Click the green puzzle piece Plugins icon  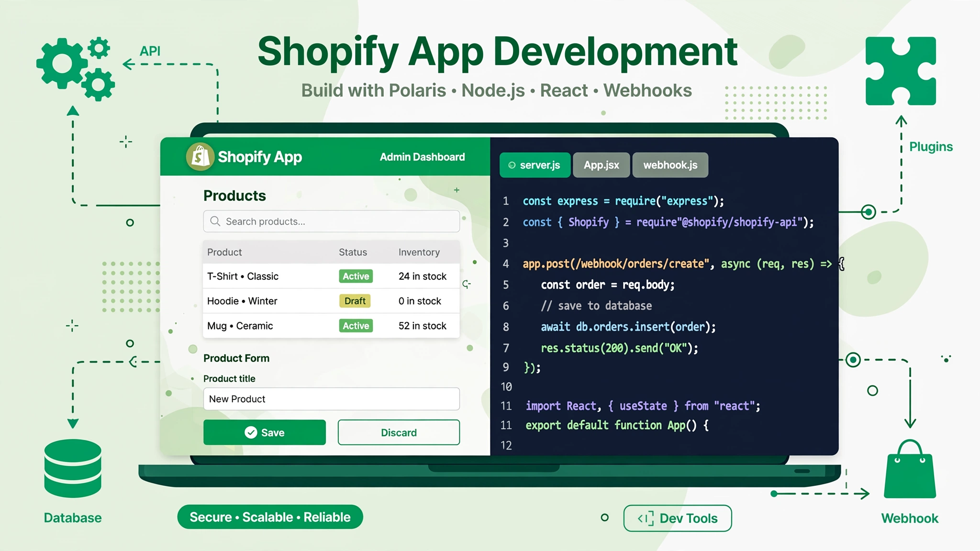(x=901, y=71)
